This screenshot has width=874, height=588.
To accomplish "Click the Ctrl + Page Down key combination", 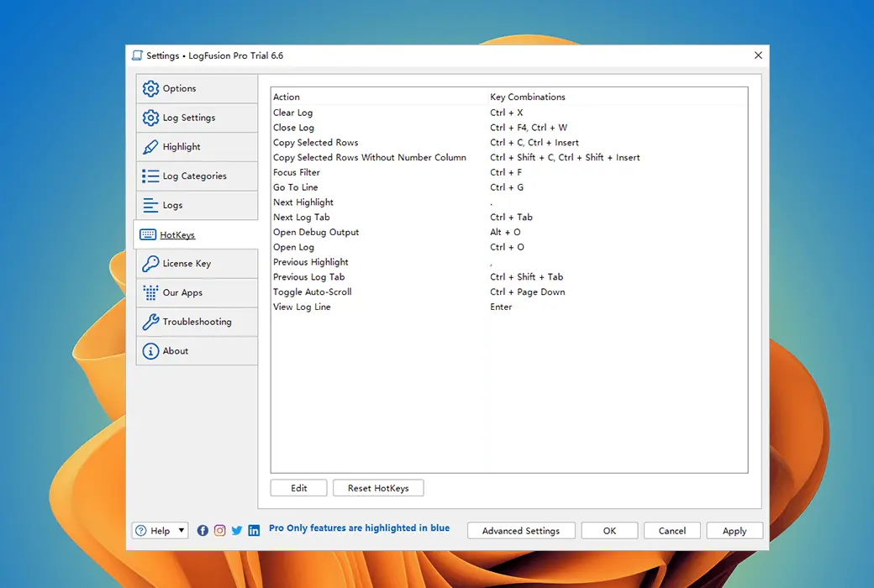I will 527,292.
